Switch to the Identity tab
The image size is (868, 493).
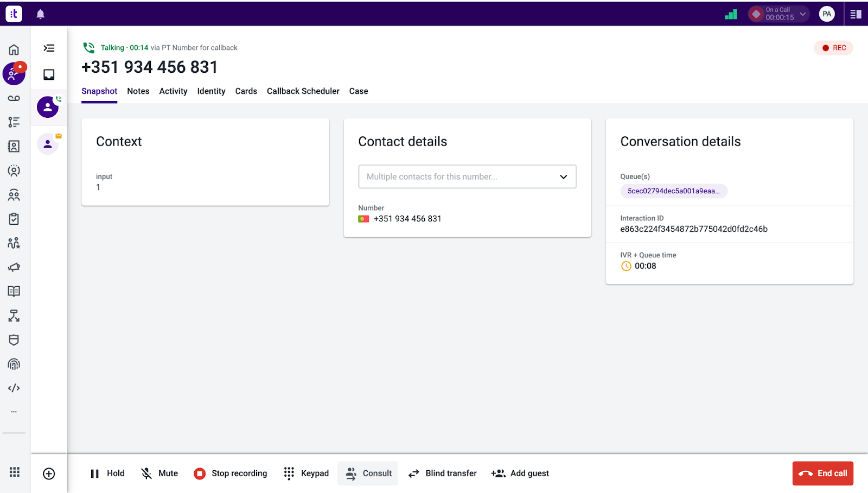pos(211,91)
